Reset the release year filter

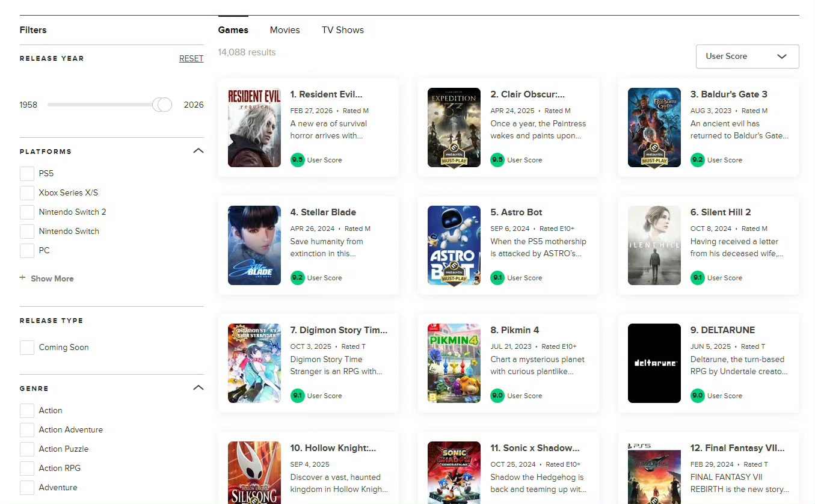(191, 58)
